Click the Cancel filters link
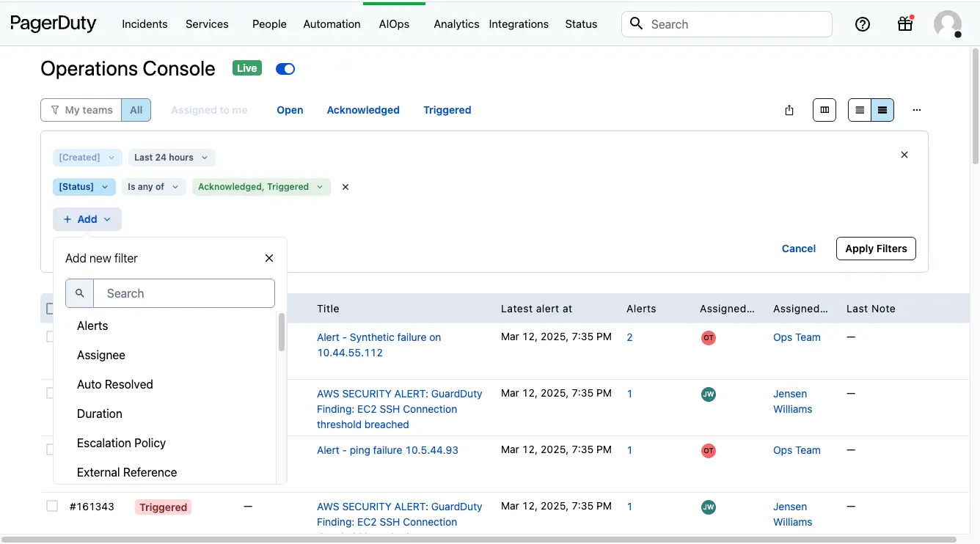This screenshot has height=544, width=980. [x=799, y=249]
